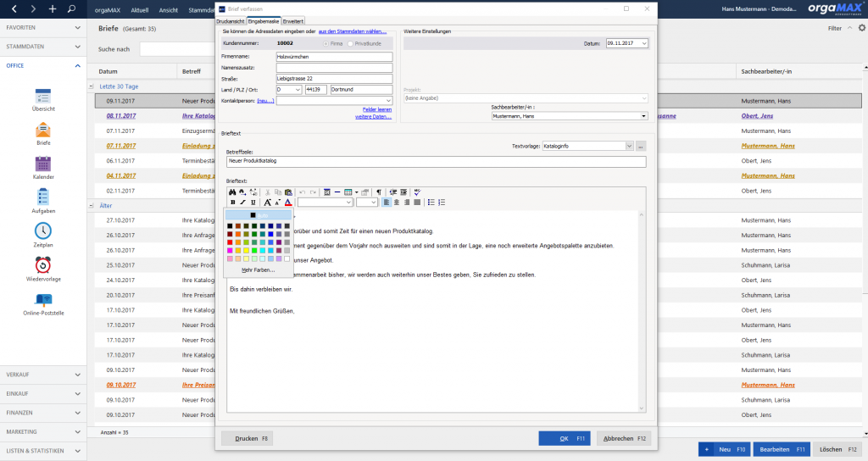Click the binoculars find icon in editor toolbar
The height and width of the screenshot is (461, 868).
click(x=232, y=192)
